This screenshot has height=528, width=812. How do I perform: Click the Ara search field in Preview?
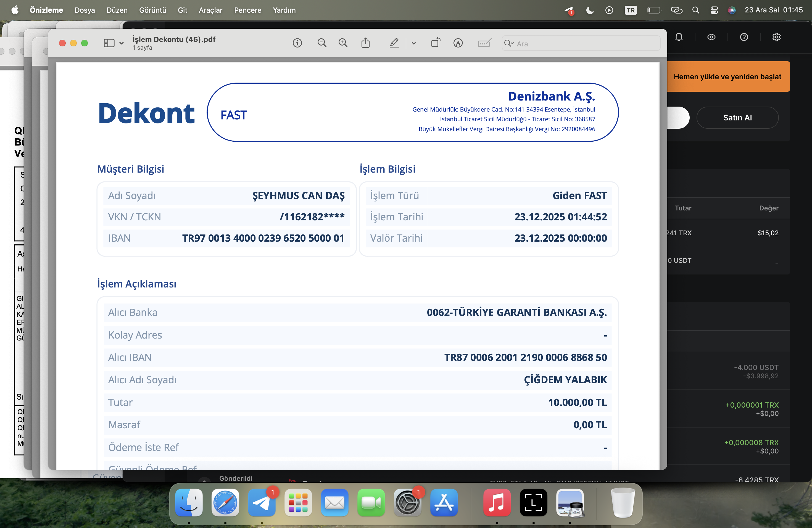581,43
